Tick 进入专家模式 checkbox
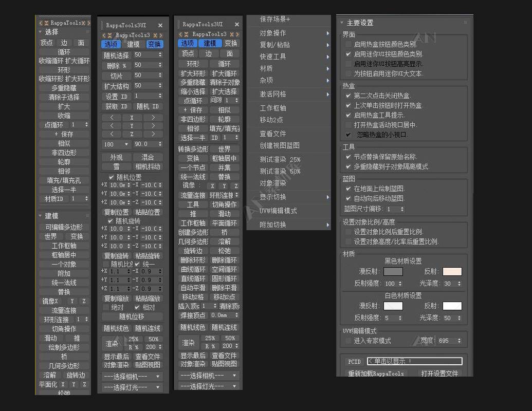 348,341
